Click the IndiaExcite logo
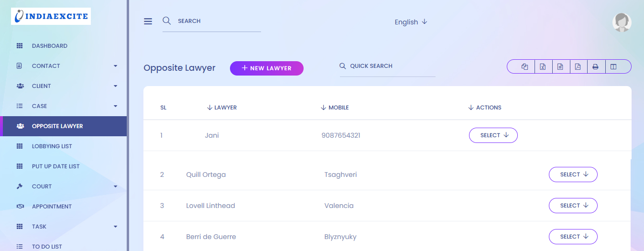The width and height of the screenshot is (644, 251). (51, 16)
